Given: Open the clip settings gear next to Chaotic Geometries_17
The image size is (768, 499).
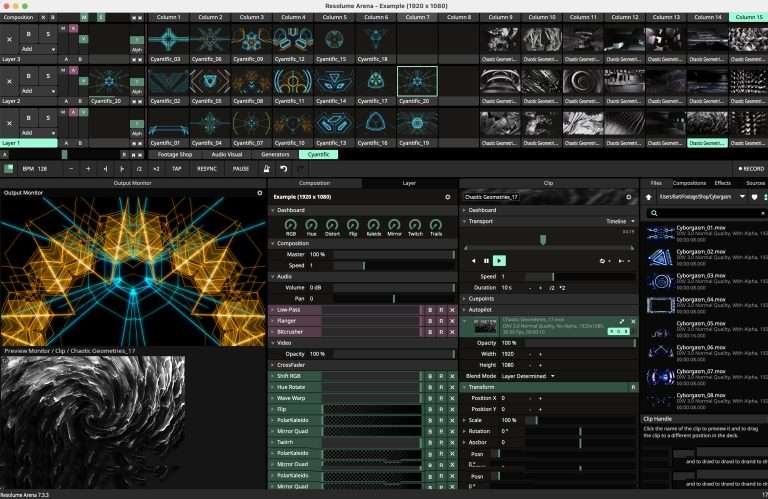Looking at the screenshot, I should 629,197.
